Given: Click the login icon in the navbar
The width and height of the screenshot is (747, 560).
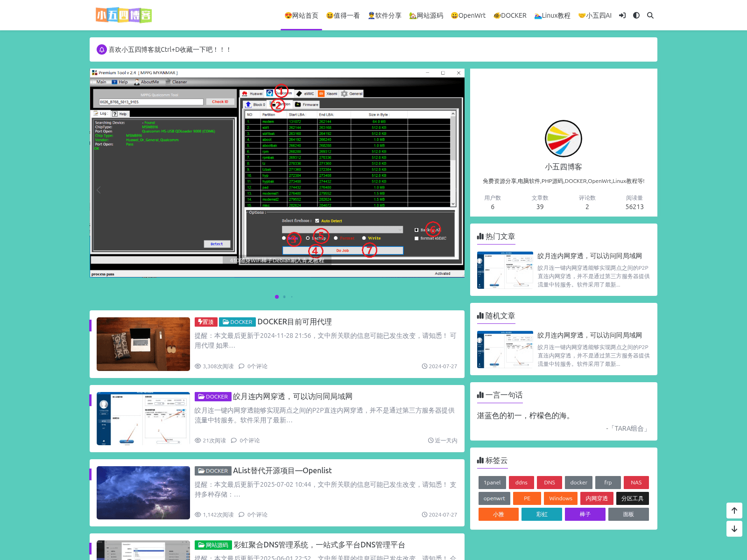Looking at the screenshot, I should pos(622,15).
